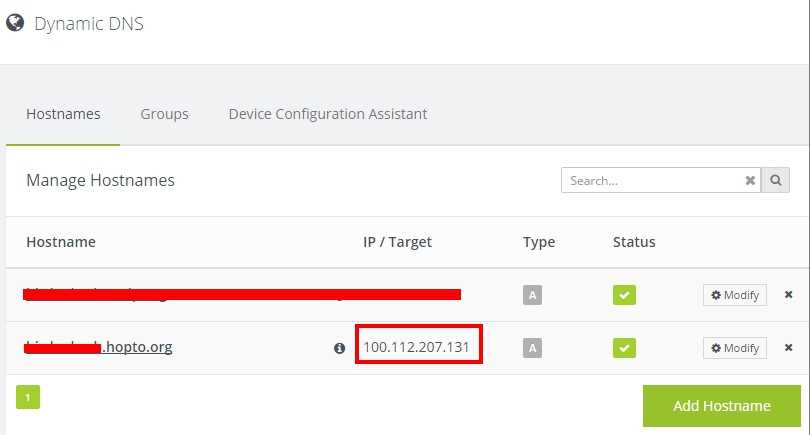Click the IP address 100.112.207.131
The height and width of the screenshot is (435, 810).
[x=419, y=347]
